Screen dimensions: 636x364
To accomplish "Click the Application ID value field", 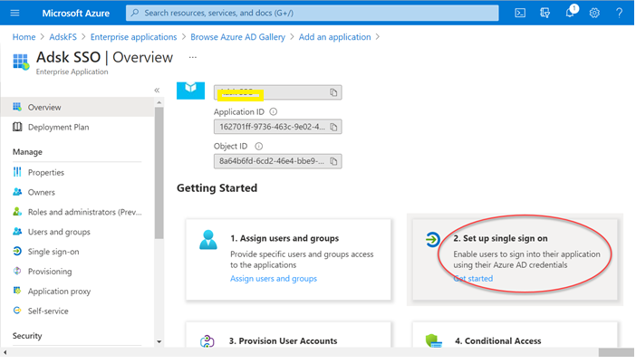I will coord(277,127).
